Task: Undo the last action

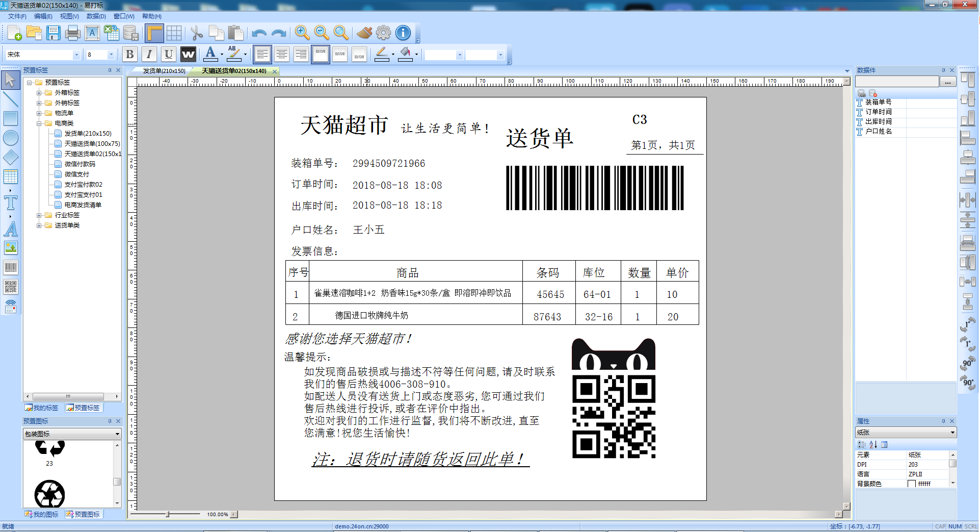Action: [x=259, y=33]
